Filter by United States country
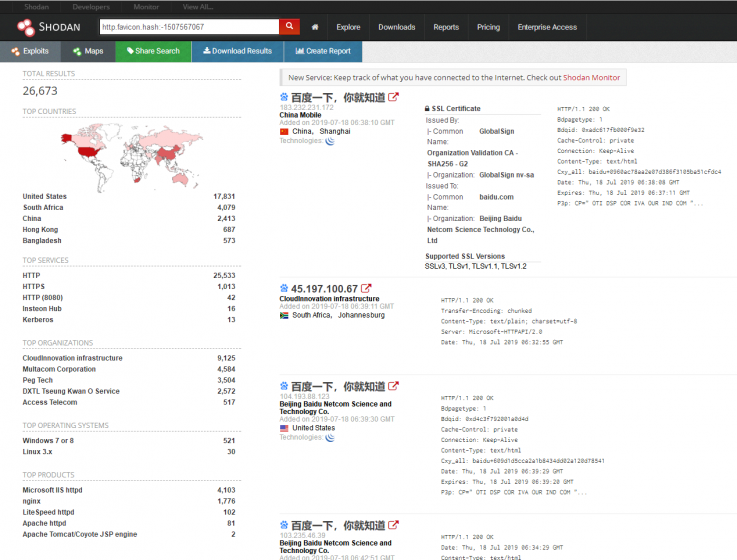Viewport: 737px width, 560px height. pyautogui.click(x=45, y=197)
